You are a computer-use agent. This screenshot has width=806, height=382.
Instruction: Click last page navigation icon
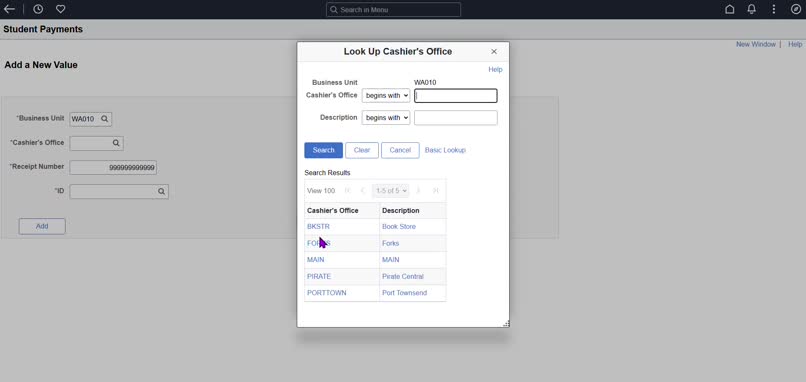pyautogui.click(x=435, y=191)
